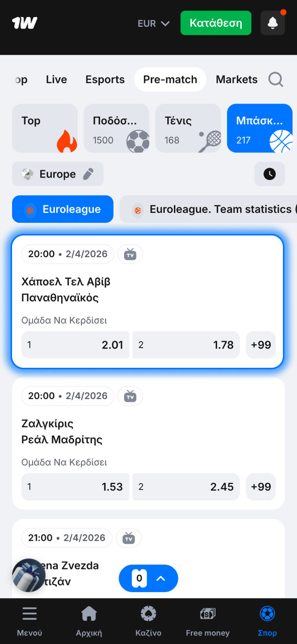Select odds 1.78 for Παναθηναϊκός
Image resolution: width=297 pixels, height=644 pixels.
click(185, 345)
